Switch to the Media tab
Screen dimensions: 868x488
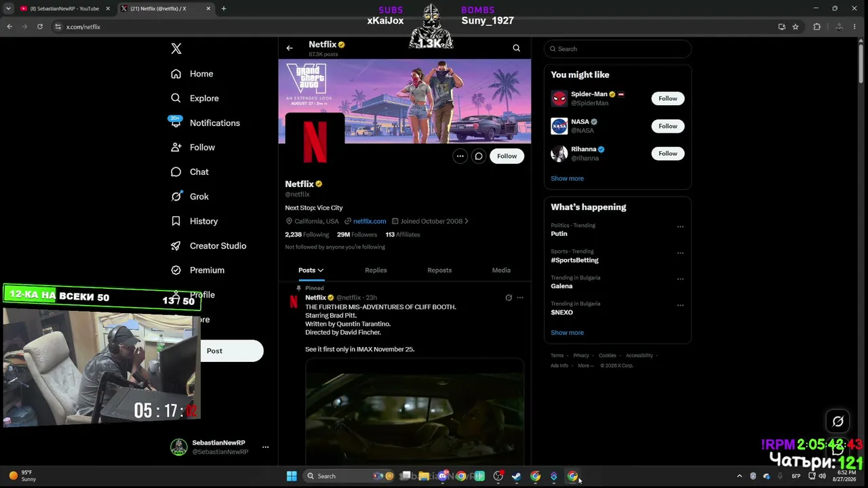(501, 270)
